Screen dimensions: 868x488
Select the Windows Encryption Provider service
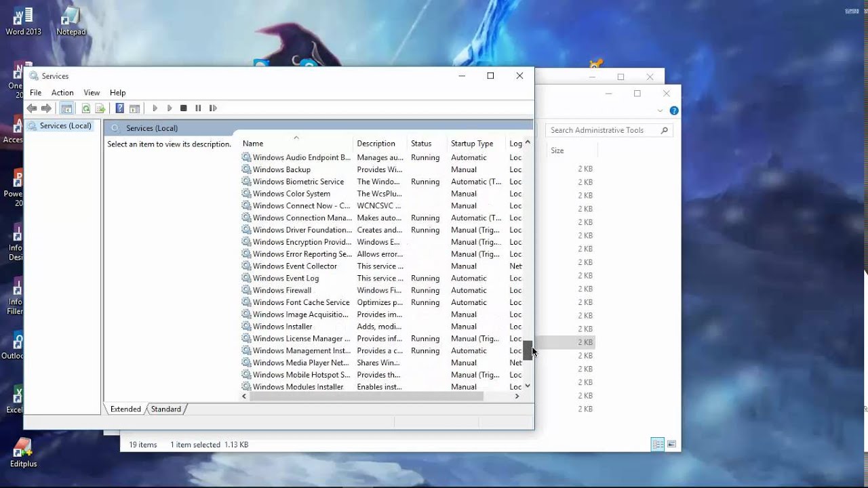[x=381, y=242]
